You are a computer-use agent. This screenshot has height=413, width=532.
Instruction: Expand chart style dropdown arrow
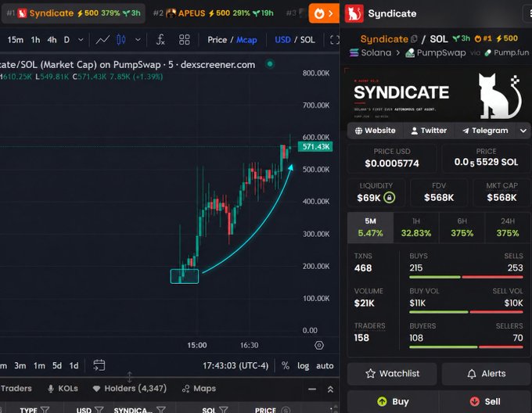[138, 40]
